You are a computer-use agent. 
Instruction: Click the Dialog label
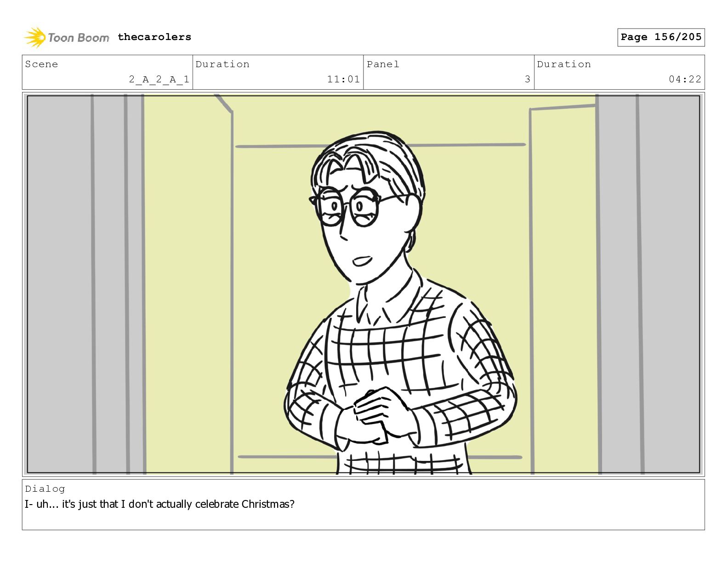[x=45, y=488]
